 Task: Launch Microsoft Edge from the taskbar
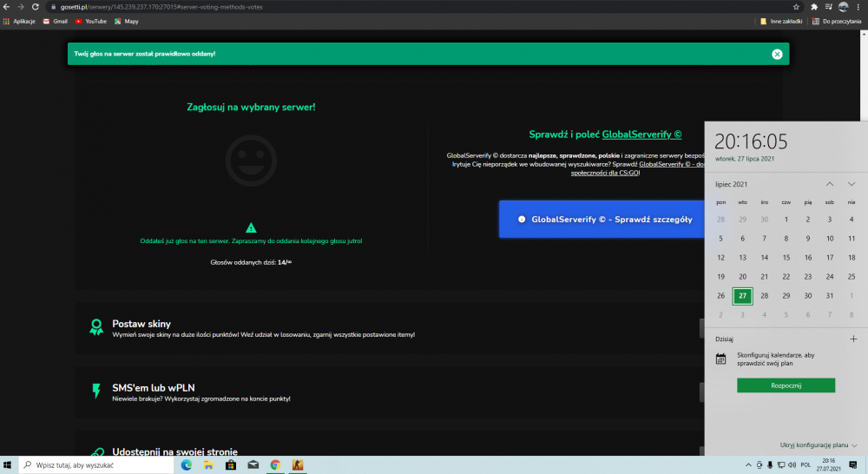pyautogui.click(x=187, y=465)
